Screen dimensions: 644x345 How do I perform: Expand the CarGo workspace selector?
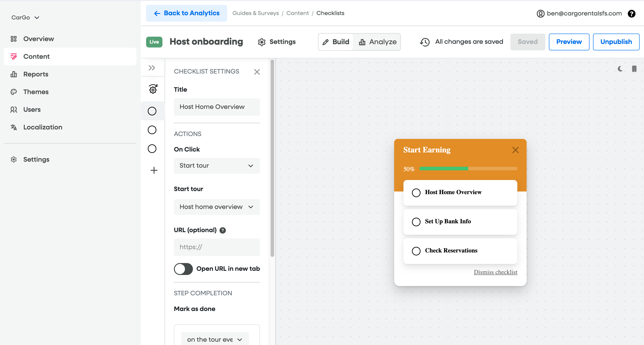(25, 17)
